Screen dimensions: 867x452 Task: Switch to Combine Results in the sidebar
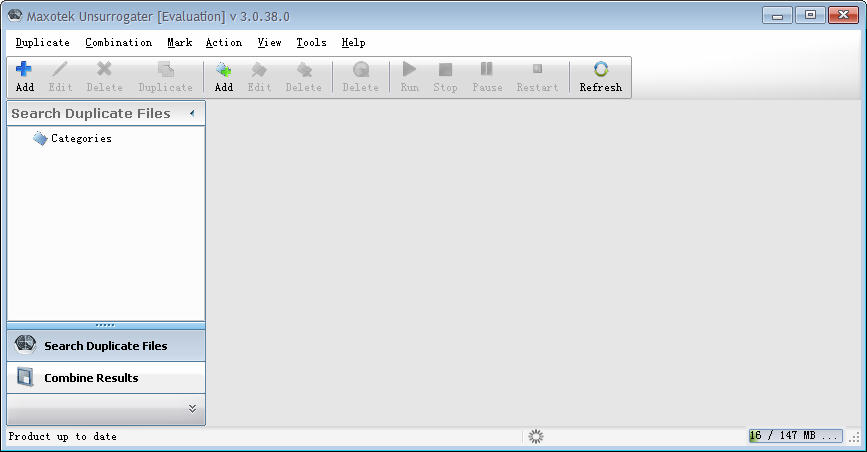91,378
